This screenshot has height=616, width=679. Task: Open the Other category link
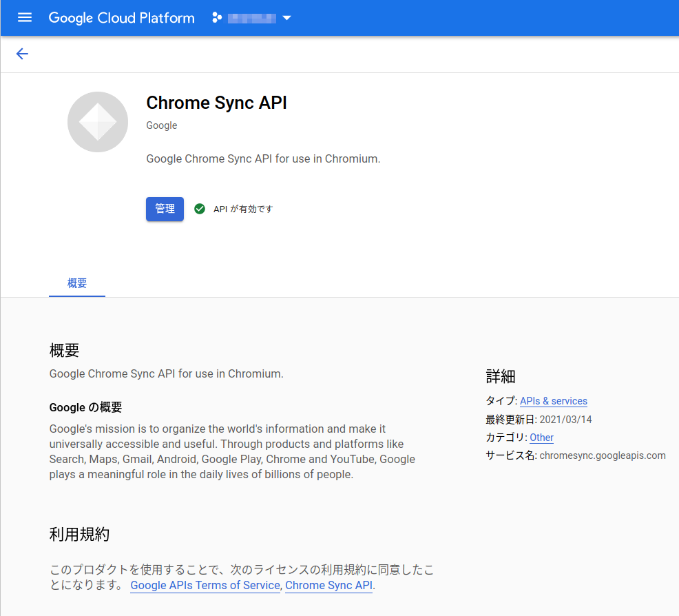[541, 438]
